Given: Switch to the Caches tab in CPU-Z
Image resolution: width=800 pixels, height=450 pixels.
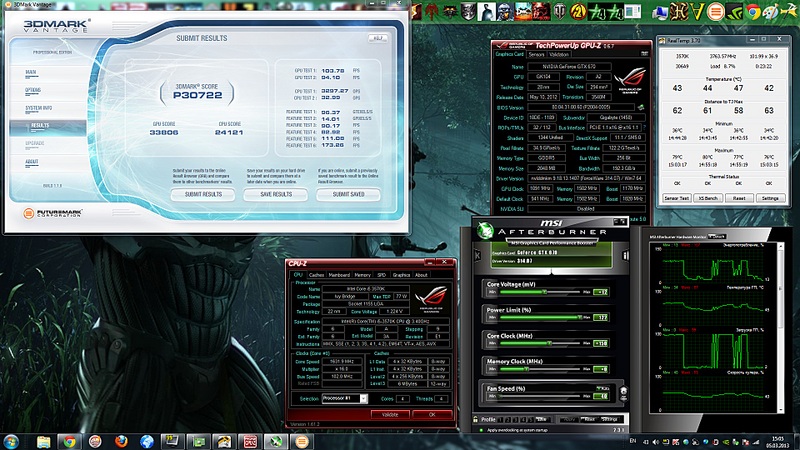Looking at the screenshot, I should tap(316, 275).
